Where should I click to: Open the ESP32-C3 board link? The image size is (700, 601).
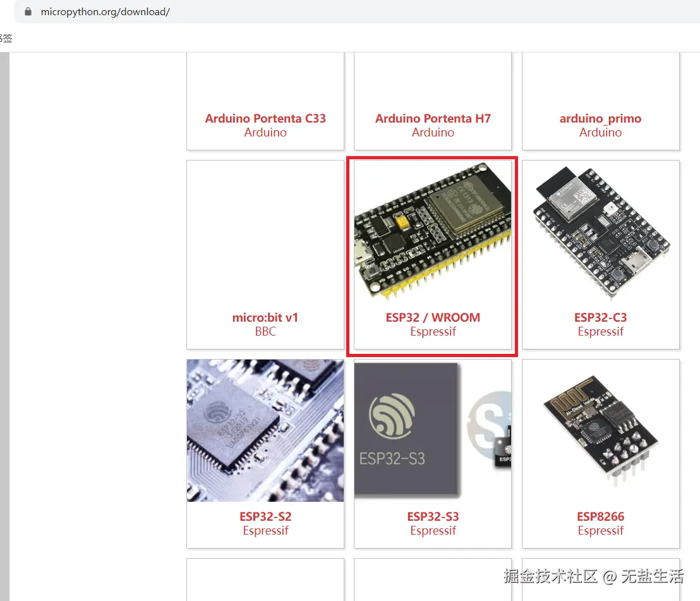point(600,317)
